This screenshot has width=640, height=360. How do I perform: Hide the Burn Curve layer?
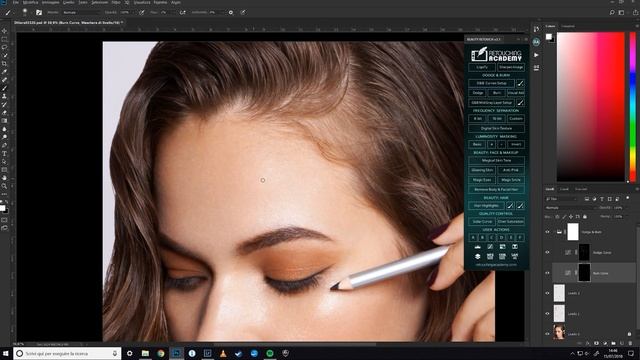(547, 273)
